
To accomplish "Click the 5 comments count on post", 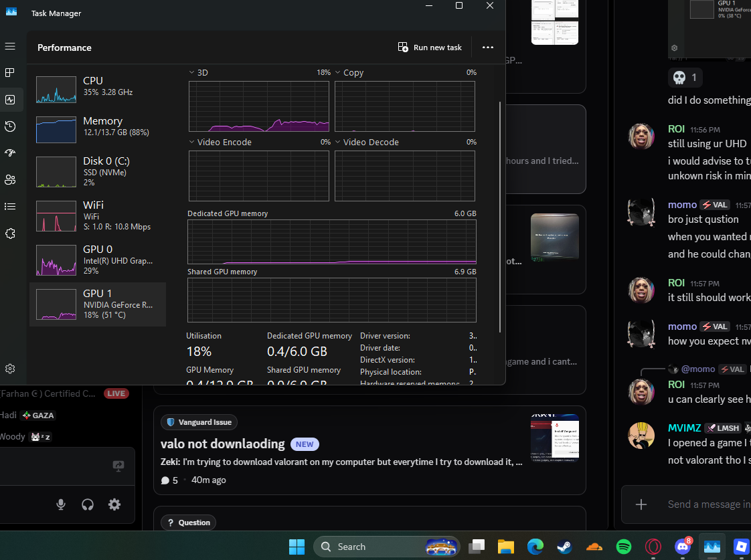I will click(x=169, y=480).
